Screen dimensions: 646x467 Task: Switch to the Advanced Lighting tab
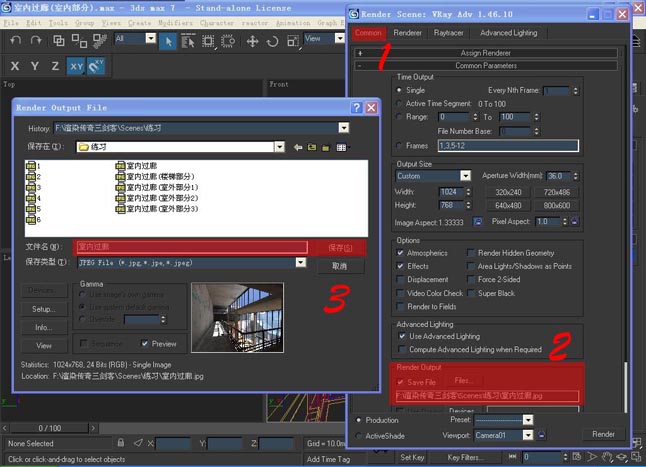click(508, 33)
